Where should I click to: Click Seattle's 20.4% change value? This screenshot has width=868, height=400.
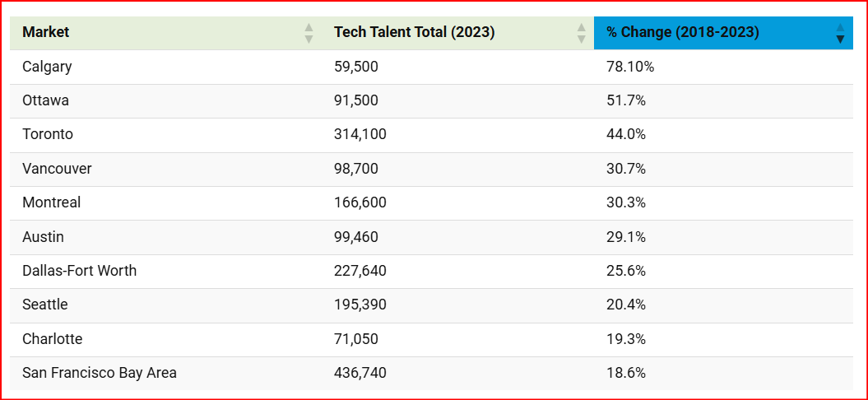[x=626, y=305]
